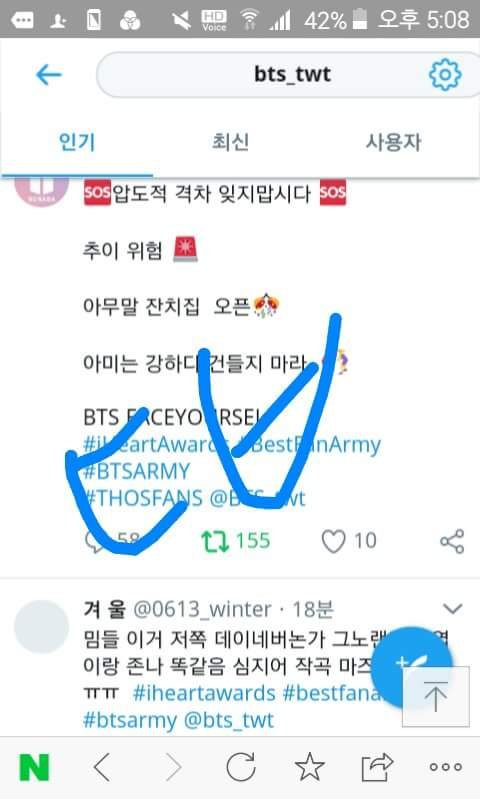The width and height of the screenshot is (480, 799).
Task: Open @bts_twt mention in 겨울's tweet
Action: pyautogui.click(x=228, y=721)
